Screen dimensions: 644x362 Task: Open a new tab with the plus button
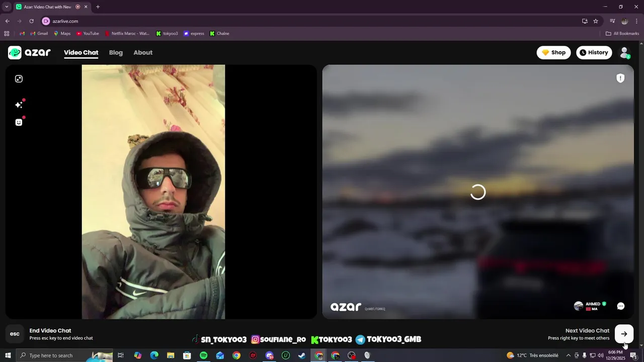98,7
